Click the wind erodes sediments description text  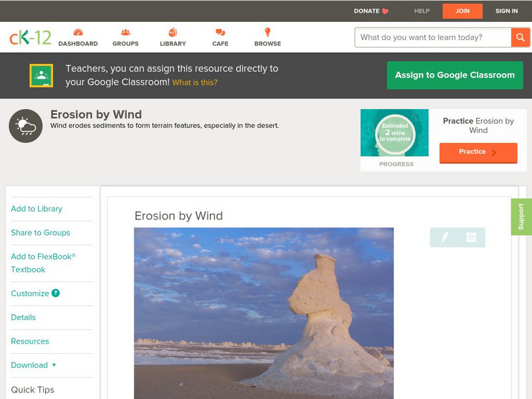[x=164, y=126]
